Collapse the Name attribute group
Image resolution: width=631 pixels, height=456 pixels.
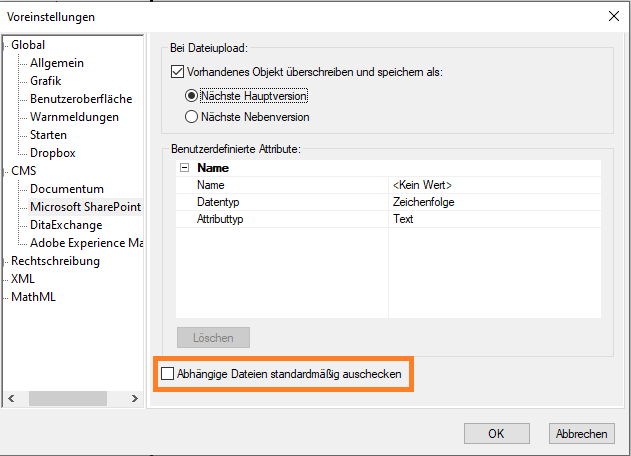coord(184,168)
